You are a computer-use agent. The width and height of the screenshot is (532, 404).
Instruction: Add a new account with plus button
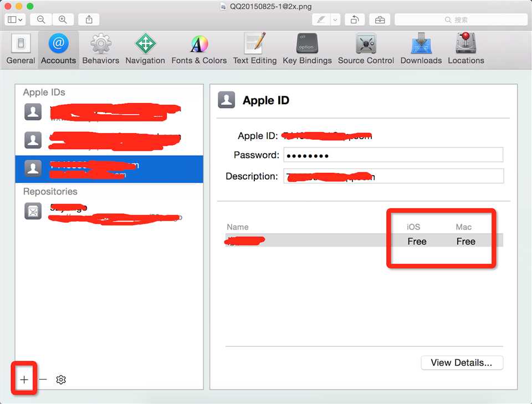click(24, 380)
